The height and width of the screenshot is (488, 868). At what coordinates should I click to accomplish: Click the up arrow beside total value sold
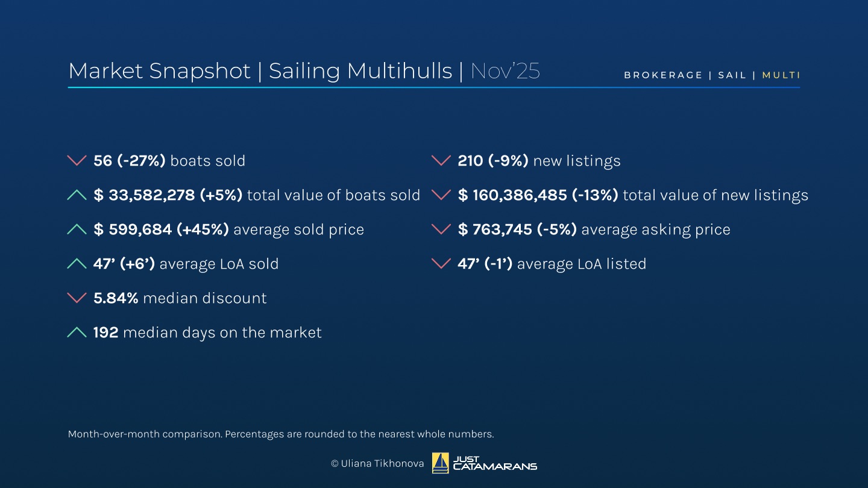(77, 195)
